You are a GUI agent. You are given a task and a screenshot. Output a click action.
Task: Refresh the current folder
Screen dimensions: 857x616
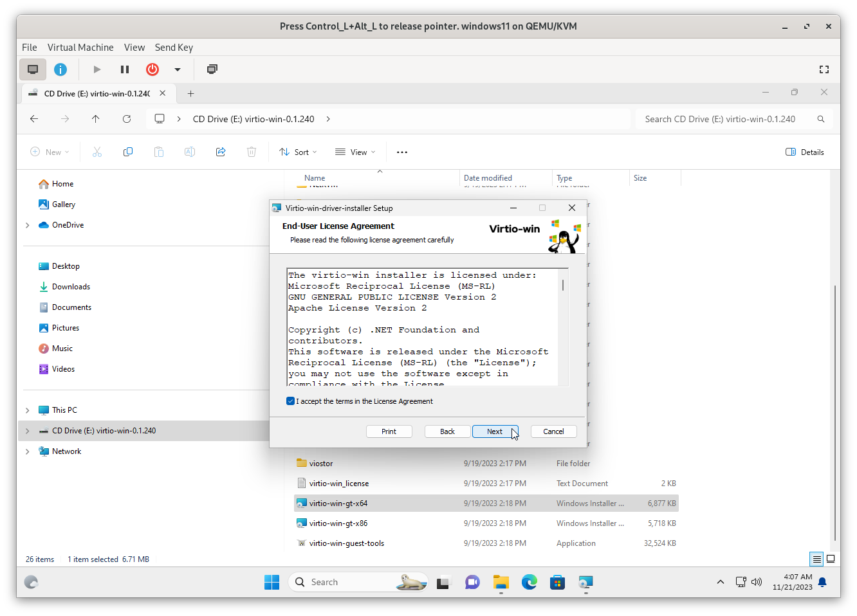[127, 119]
